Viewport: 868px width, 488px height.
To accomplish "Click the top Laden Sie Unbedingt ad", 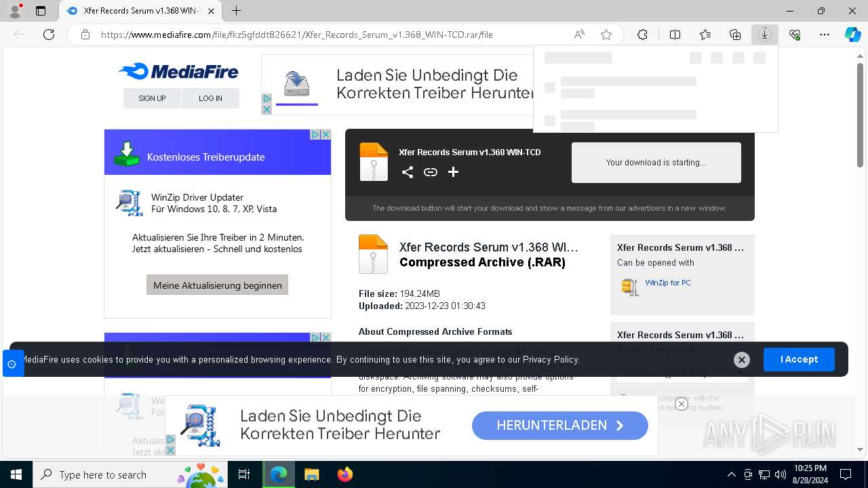I will coord(397,85).
